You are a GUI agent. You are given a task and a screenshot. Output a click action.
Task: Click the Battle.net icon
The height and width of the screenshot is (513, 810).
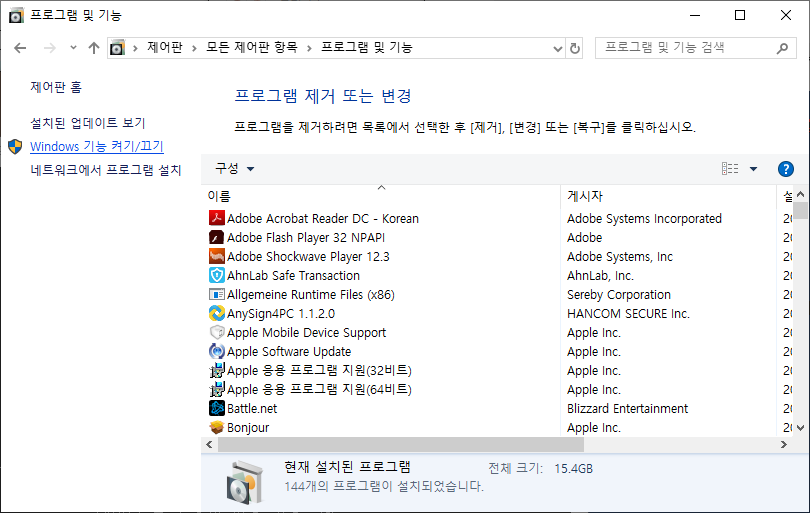pyautogui.click(x=216, y=408)
